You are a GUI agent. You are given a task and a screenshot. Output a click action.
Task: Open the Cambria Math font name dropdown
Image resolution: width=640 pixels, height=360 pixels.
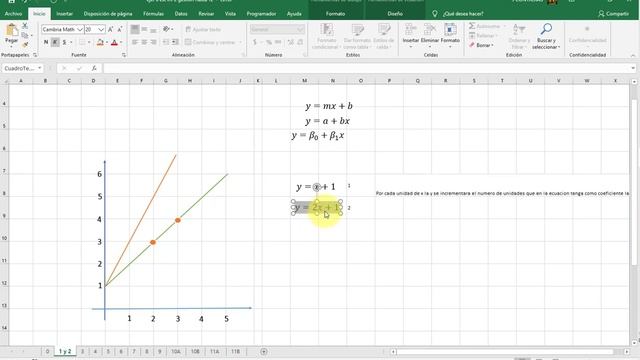coord(80,29)
